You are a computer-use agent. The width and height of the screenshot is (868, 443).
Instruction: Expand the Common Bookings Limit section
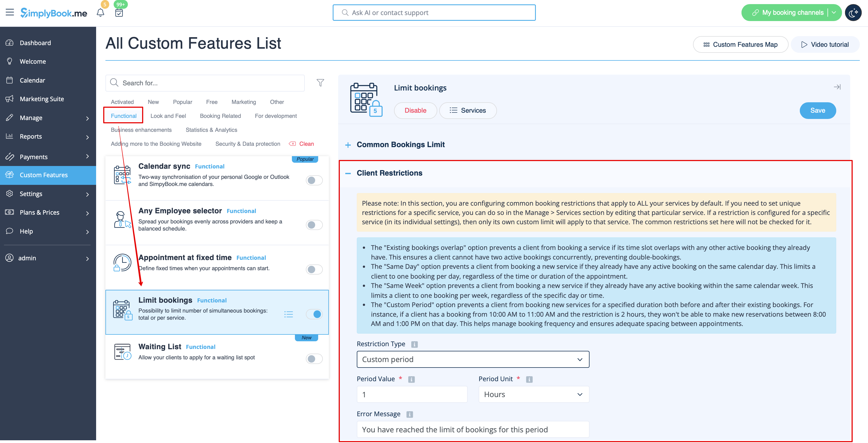tap(348, 145)
